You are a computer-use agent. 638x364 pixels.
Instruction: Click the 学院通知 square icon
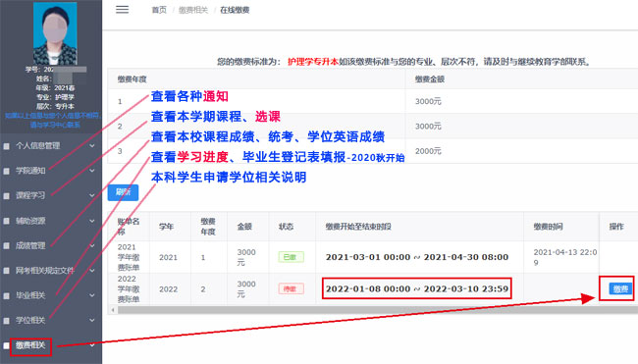click(x=7, y=171)
